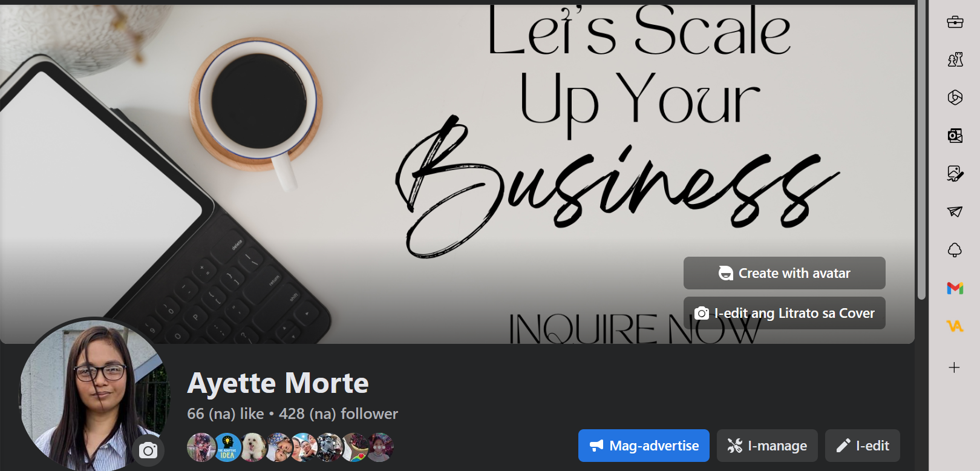Open Outlook icon in browser sidebar
The width and height of the screenshot is (980, 471).
(955, 136)
